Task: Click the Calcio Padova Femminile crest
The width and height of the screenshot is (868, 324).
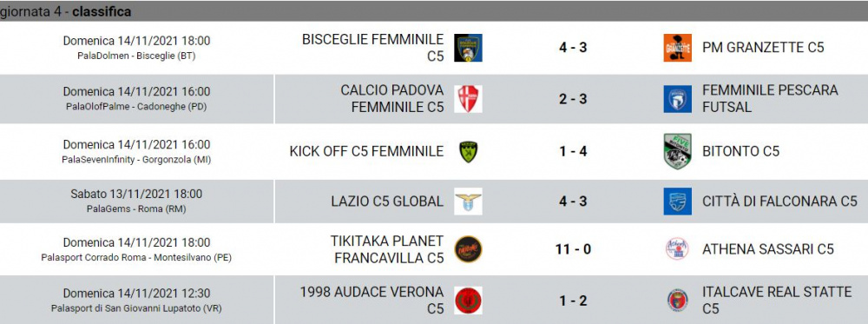Action: coord(468,99)
